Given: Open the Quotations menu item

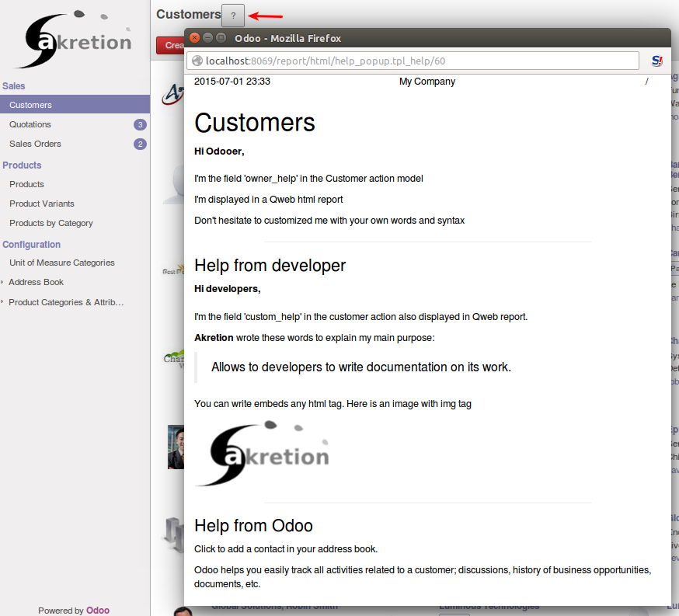Looking at the screenshot, I should 30,124.
